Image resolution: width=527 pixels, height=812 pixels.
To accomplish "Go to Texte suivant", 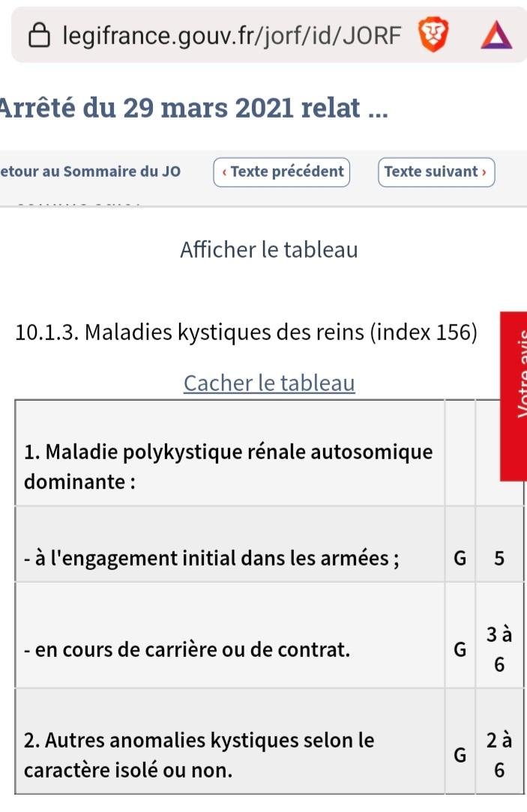I will [x=436, y=172].
